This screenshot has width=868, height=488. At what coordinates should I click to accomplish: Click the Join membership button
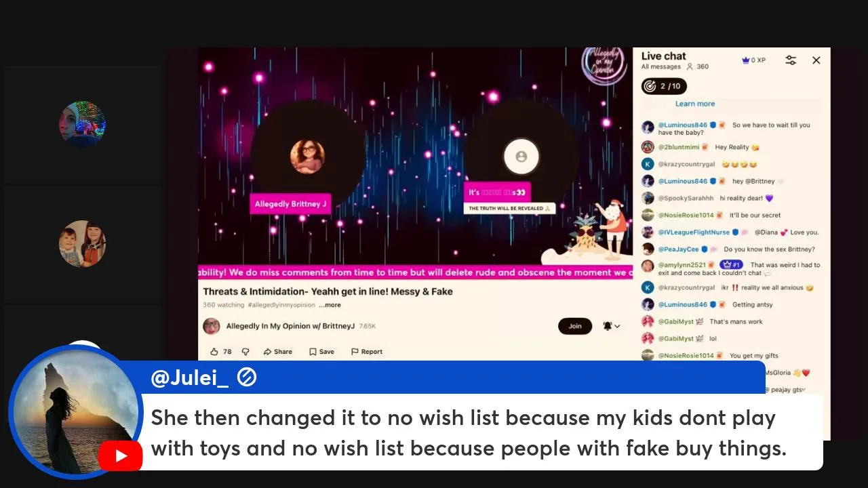click(575, 326)
